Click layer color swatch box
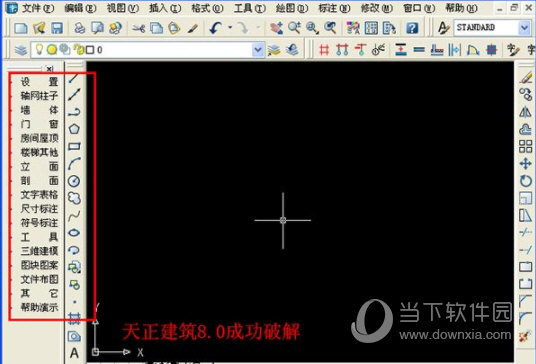 (90, 50)
